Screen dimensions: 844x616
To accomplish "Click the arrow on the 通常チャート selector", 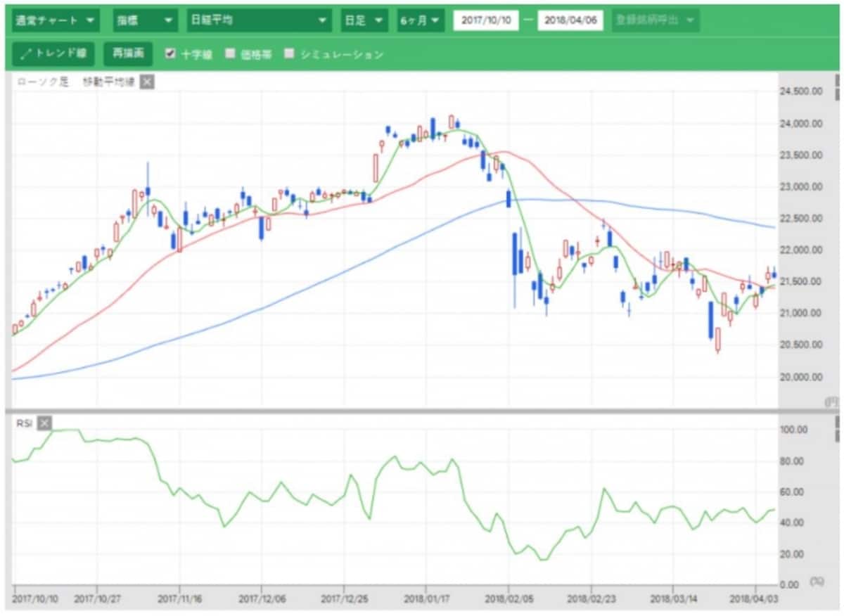I will click(89, 20).
